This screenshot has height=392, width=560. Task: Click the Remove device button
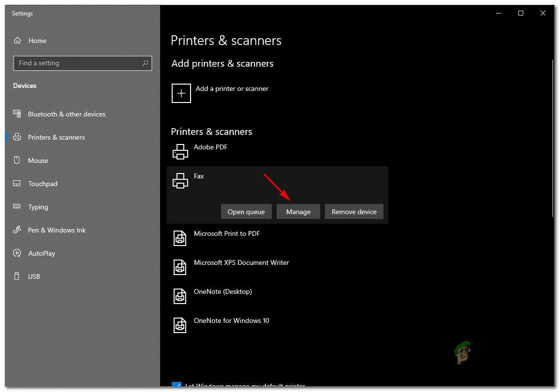[x=354, y=212]
